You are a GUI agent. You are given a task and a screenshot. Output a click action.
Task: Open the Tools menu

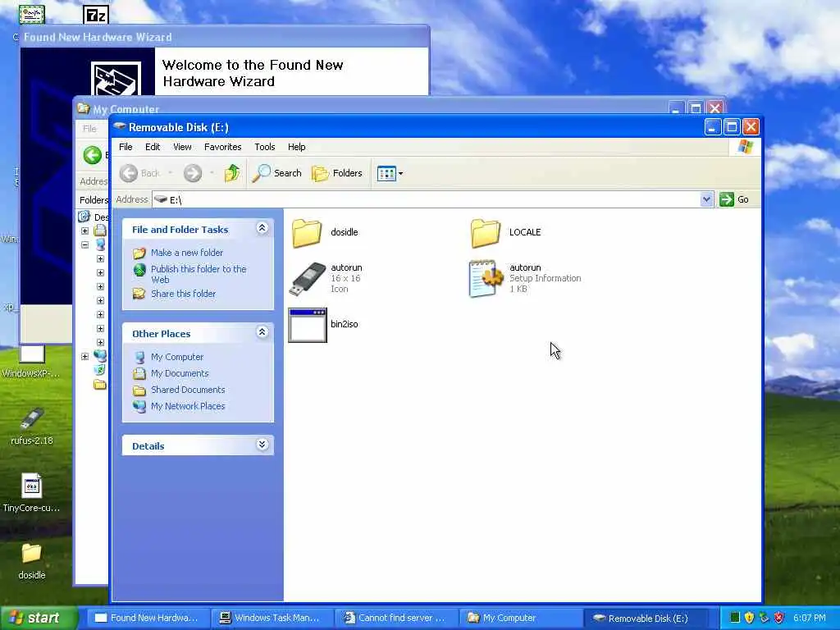point(265,147)
